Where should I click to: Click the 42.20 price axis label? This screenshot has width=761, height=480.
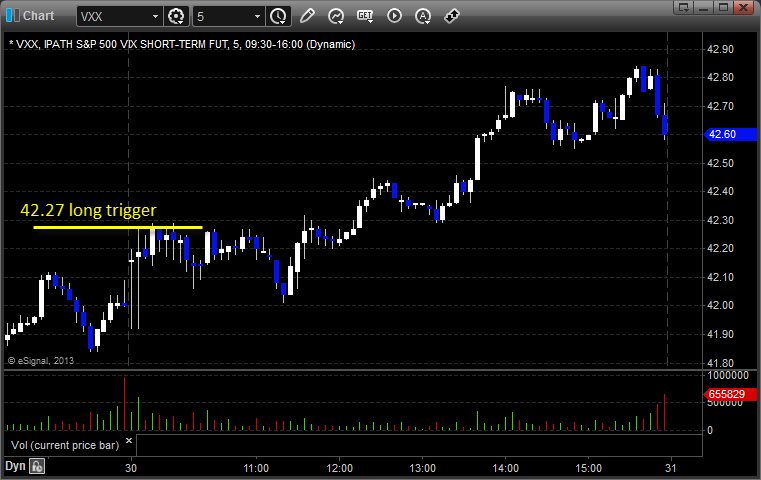coord(720,248)
